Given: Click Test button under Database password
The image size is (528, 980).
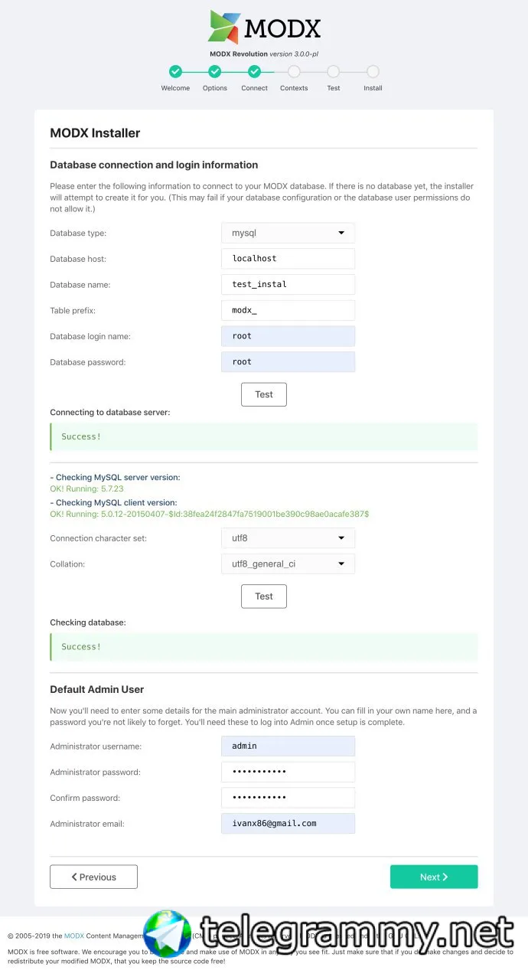Looking at the screenshot, I should (264, 394).
